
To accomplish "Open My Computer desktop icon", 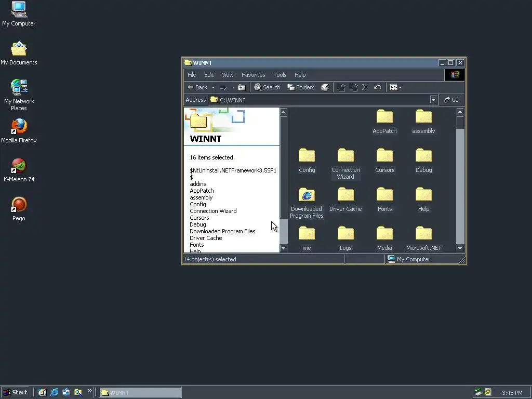I will click(19, 14).
